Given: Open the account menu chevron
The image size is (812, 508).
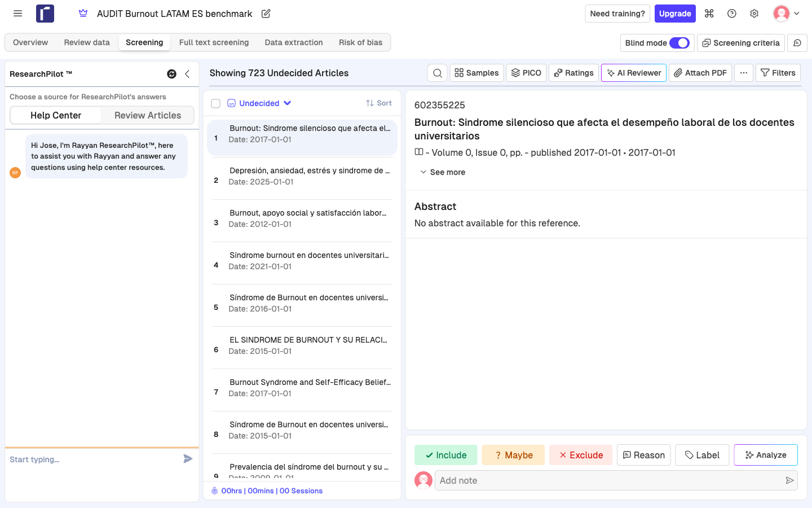Looking at the screenshot, I should [x=797, y=14].
